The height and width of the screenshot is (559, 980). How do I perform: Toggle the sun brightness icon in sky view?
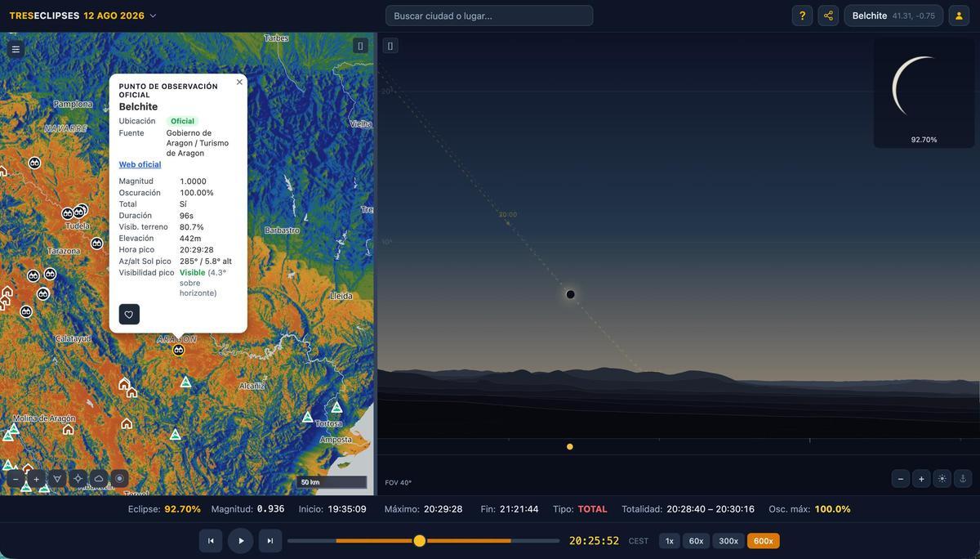tap(942, 479)
